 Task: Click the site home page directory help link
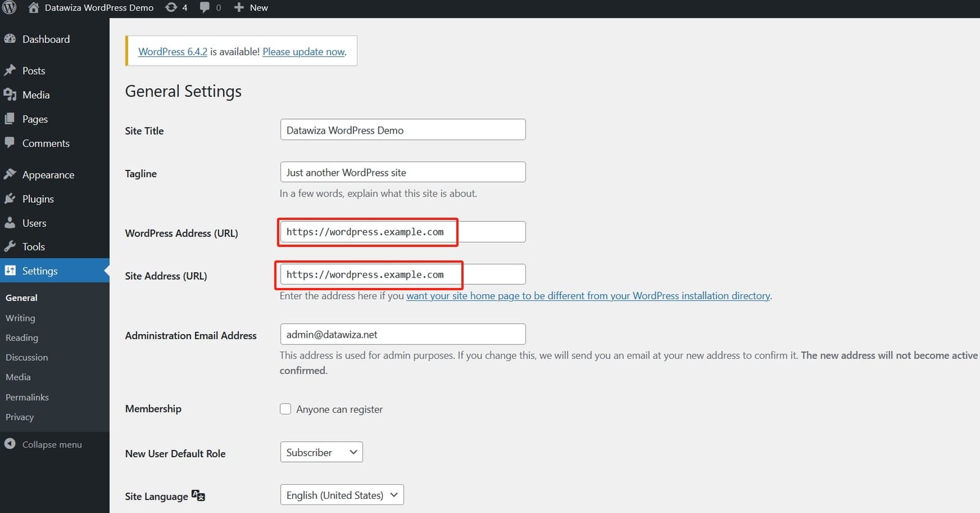click(588, 295)
